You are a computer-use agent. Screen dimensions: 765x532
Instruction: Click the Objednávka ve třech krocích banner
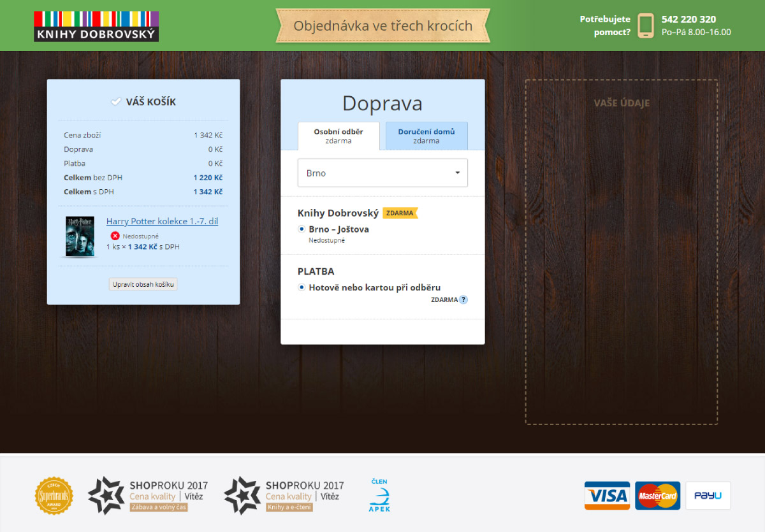coord(382,25)
